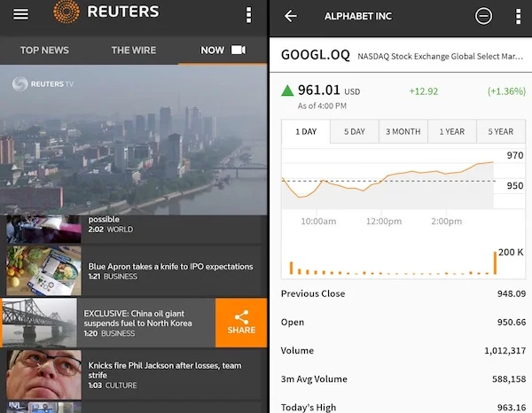The height and width of the screenshot is (413, 532).
Task: Tap the Today's High value 963.16
Action: point(512,407)
